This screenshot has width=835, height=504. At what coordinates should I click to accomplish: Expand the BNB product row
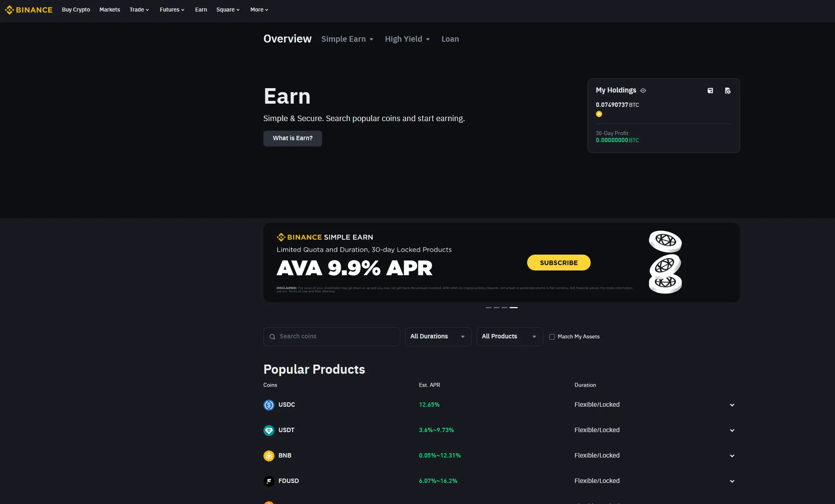tap(732, 456)
